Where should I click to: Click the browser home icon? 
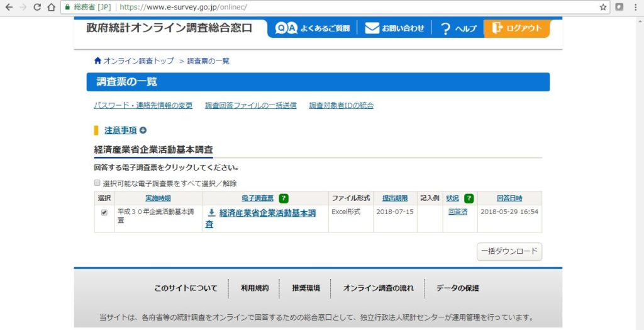(51, 8)
